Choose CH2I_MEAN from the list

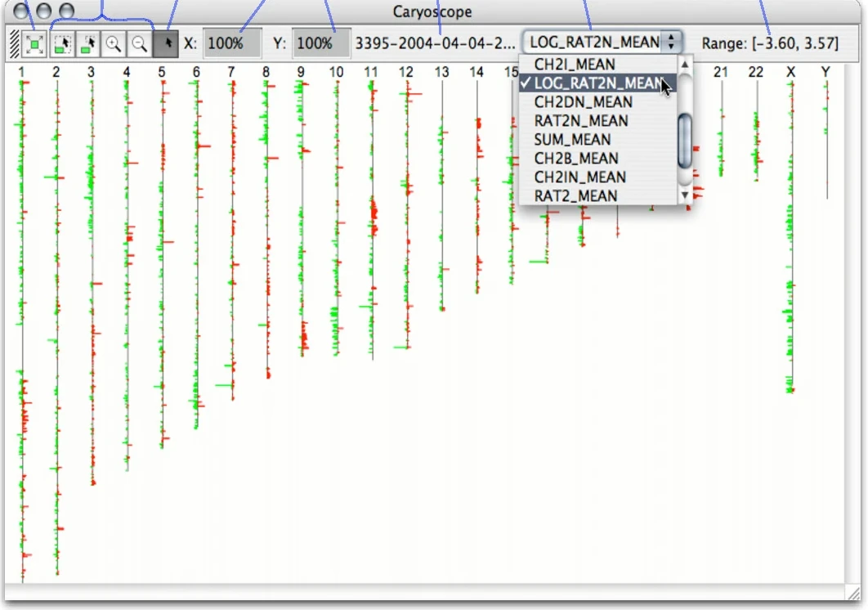[575, 65]
